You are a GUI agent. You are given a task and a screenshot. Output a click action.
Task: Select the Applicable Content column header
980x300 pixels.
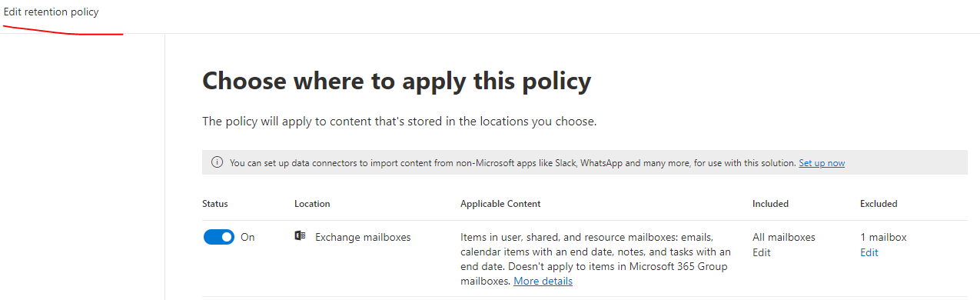click(x=500, y=204)
